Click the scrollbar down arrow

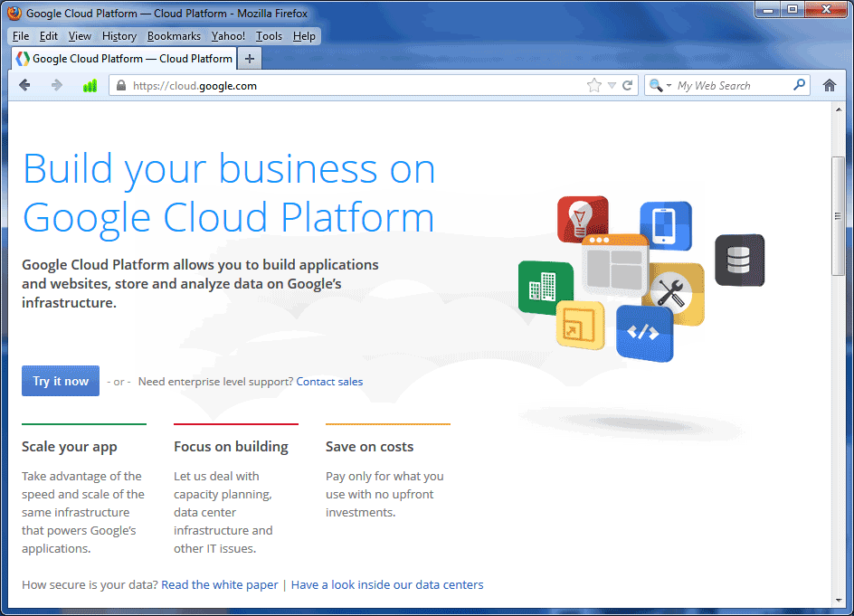click(839, 601)
